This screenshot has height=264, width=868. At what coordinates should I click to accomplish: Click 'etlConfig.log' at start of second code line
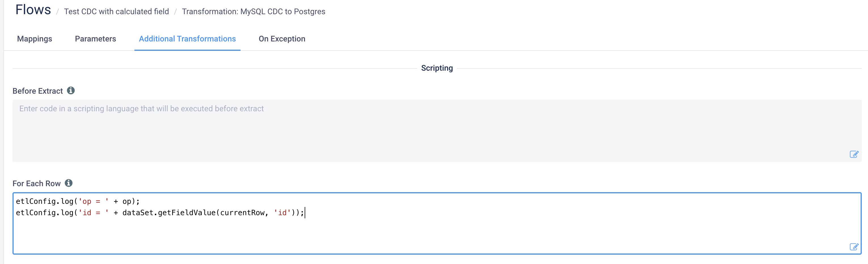click(44, 213)
